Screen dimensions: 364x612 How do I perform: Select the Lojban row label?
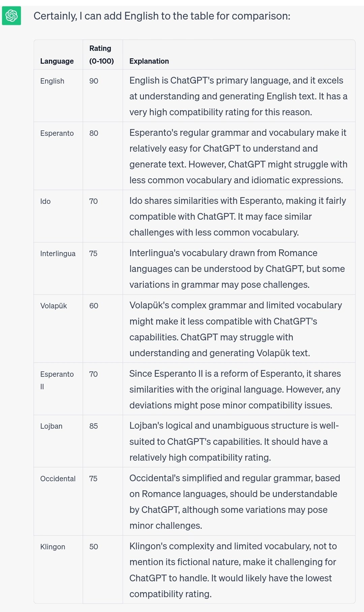point(51,426)
